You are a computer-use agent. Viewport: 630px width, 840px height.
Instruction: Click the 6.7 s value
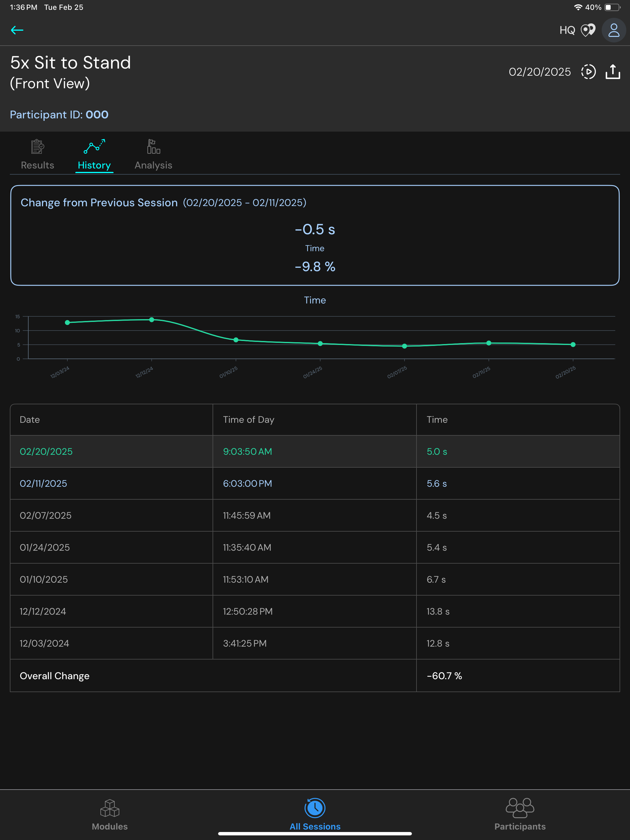click(436, 580)
